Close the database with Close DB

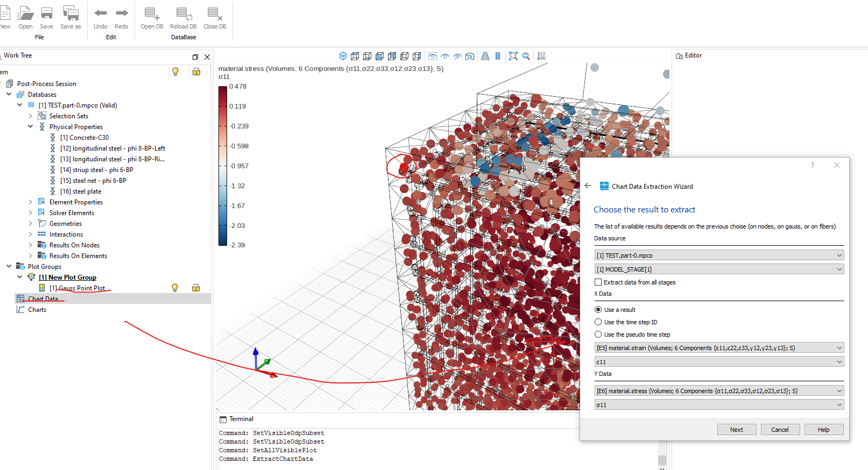pos(215,13)
